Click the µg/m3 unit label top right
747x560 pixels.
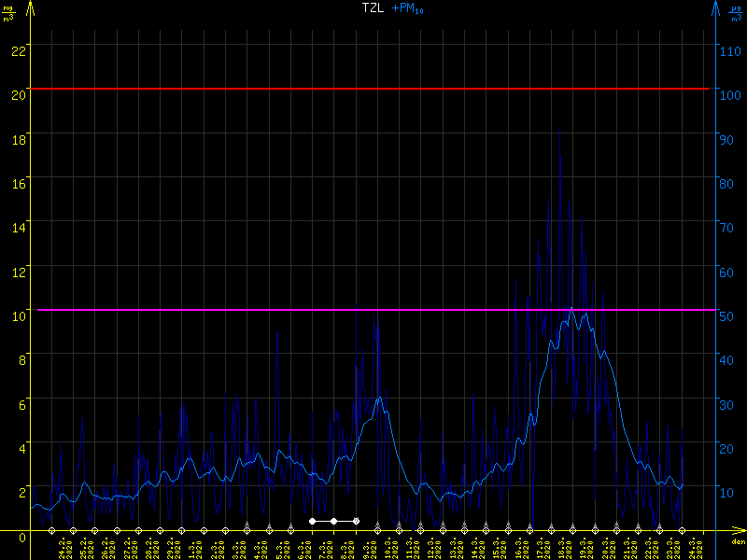(x=736, y=11)
